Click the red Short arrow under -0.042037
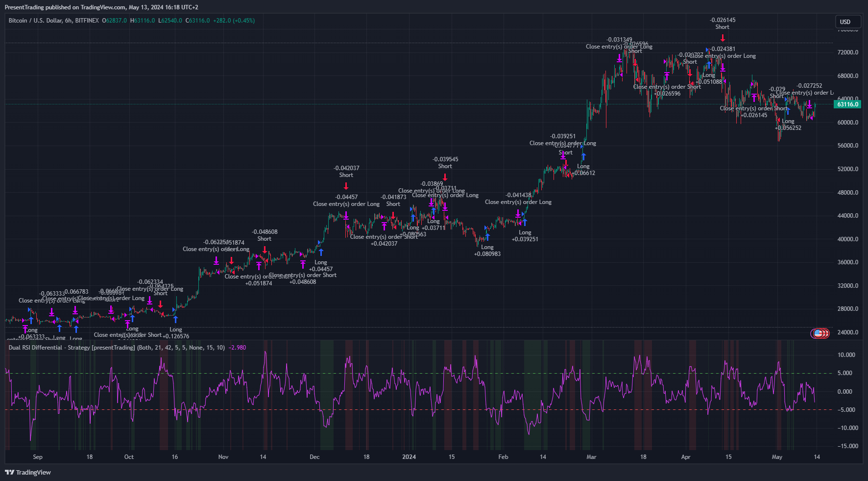 coord(346,186)
